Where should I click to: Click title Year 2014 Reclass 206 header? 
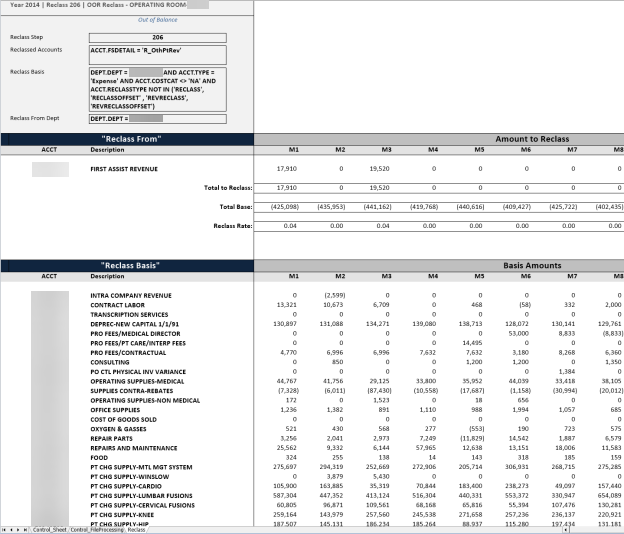(98, 5)
